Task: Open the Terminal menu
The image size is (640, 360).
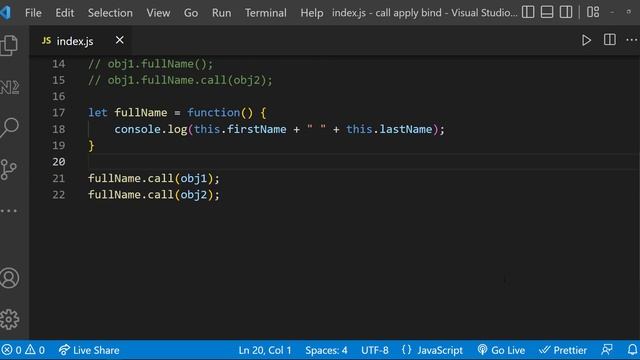Action: coord(266,13)
